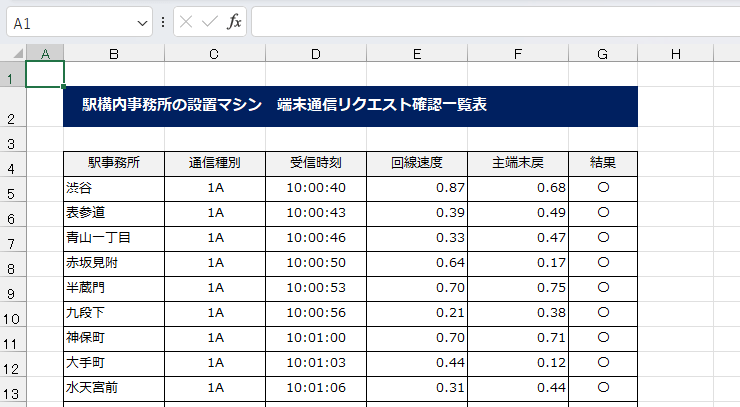Click the 通信種別 1A cell in 渋谷 row

215,189
